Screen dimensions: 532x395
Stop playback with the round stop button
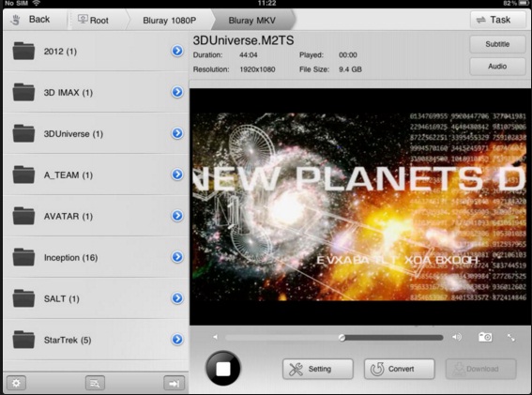(223, 368)
